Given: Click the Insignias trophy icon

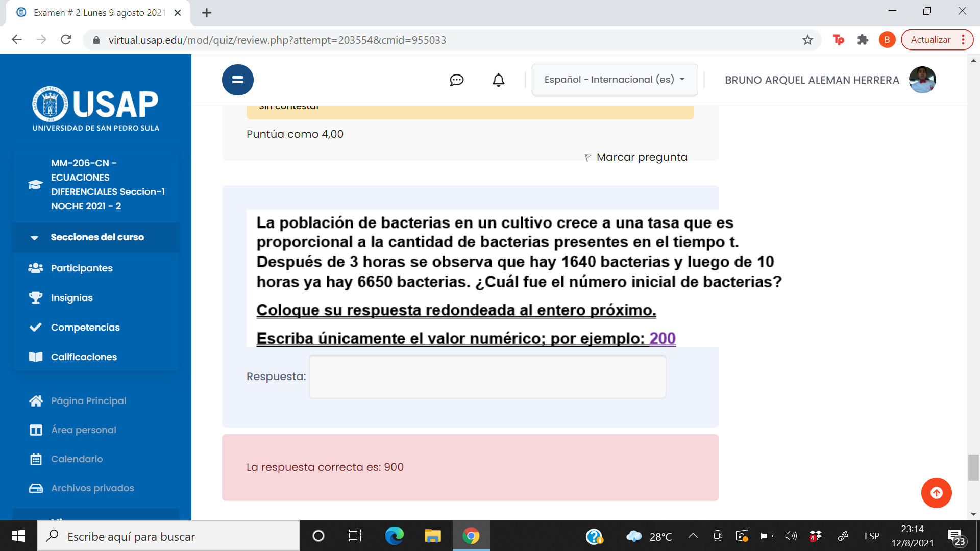Looking at the screenshot, I should (35, 297).
